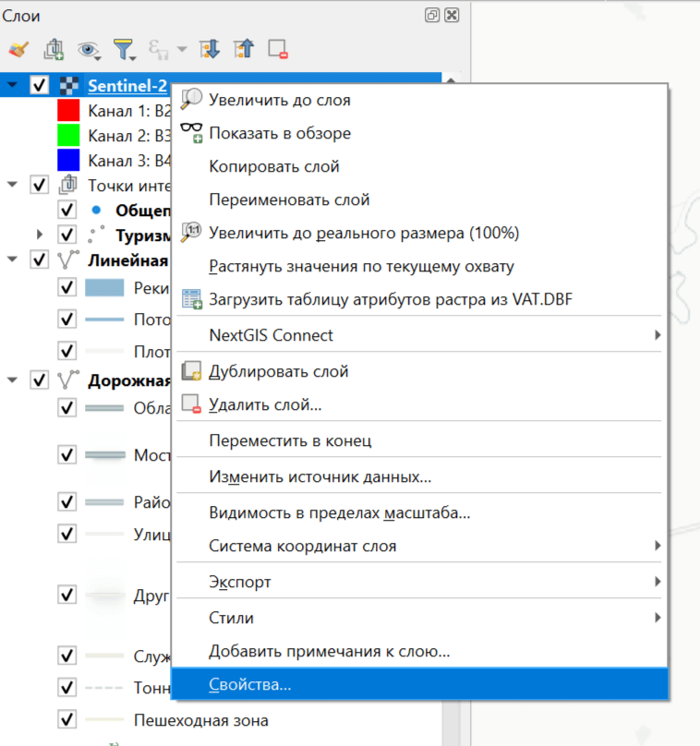
Task: Click the Collapse All layers icon
Action: (244, 49)
